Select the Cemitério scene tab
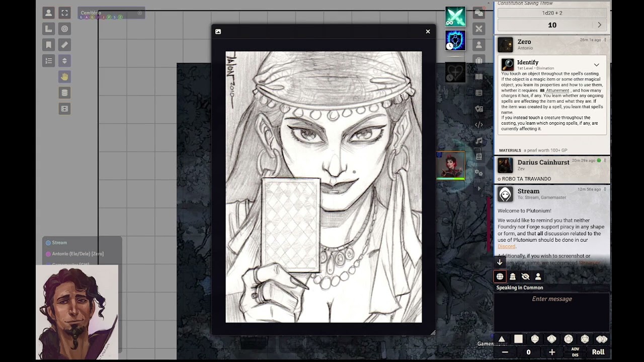Screen dimensions: 644x362 [x=111, y=13]
